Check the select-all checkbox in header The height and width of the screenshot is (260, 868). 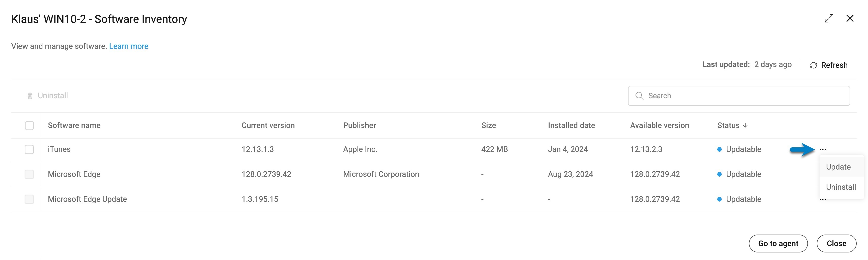(x=29, y=125)
